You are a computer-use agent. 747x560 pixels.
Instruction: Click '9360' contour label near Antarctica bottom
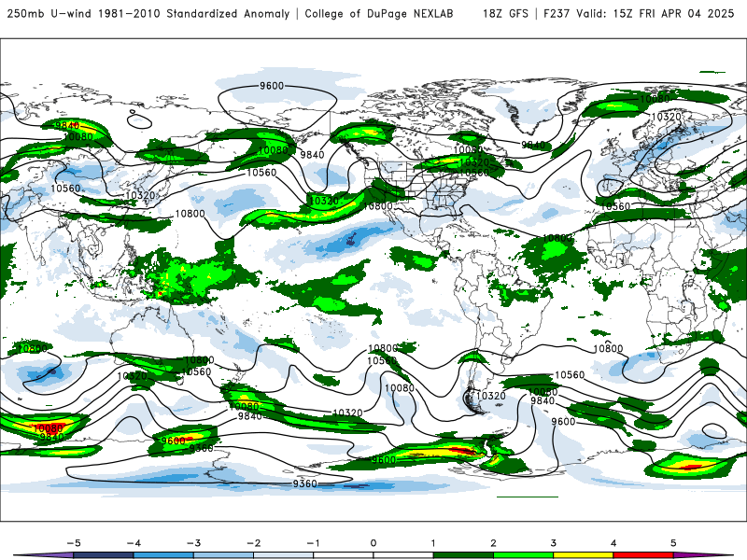[305, 483]
